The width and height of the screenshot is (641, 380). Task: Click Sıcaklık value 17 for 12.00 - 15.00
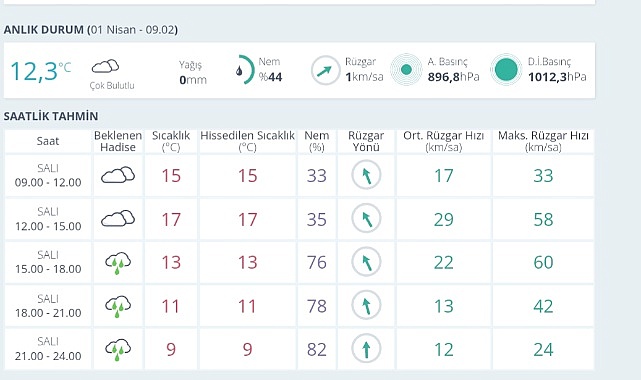tap(171, 219)
